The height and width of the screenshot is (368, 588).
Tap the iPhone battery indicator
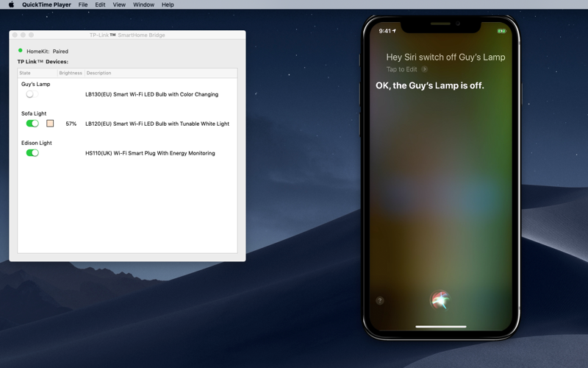[x=501, y=31]
